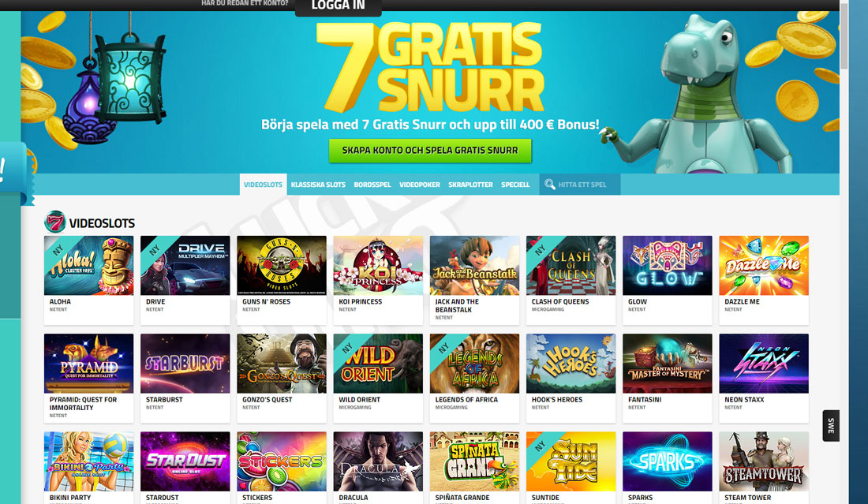This screenshot has height=504, width=868.
Task: Expand the SWE language selector
Action: tap(831, 425)
